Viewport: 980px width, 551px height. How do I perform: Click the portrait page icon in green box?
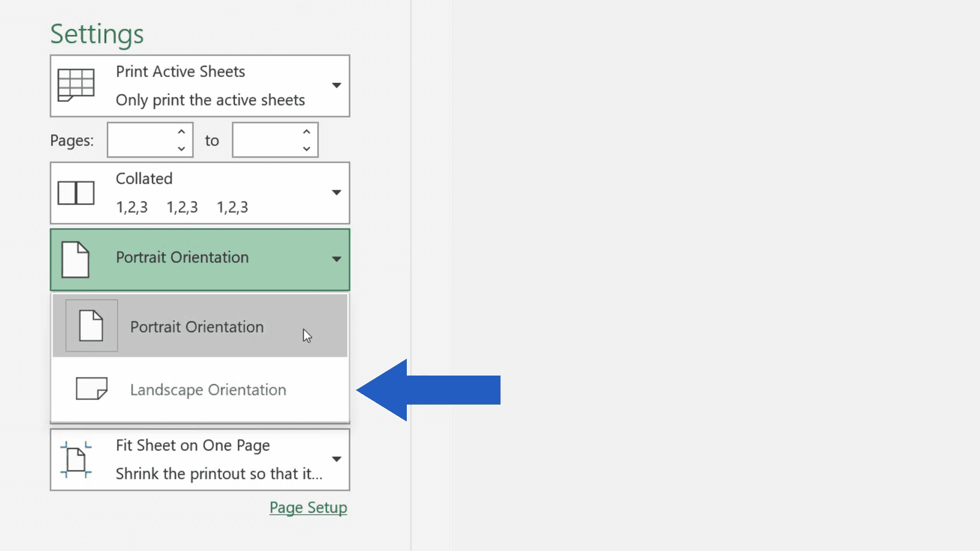tap(75, 259)
